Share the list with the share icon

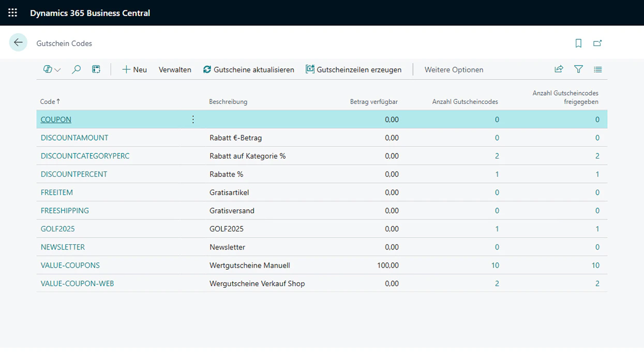click(x=559, y=69)
